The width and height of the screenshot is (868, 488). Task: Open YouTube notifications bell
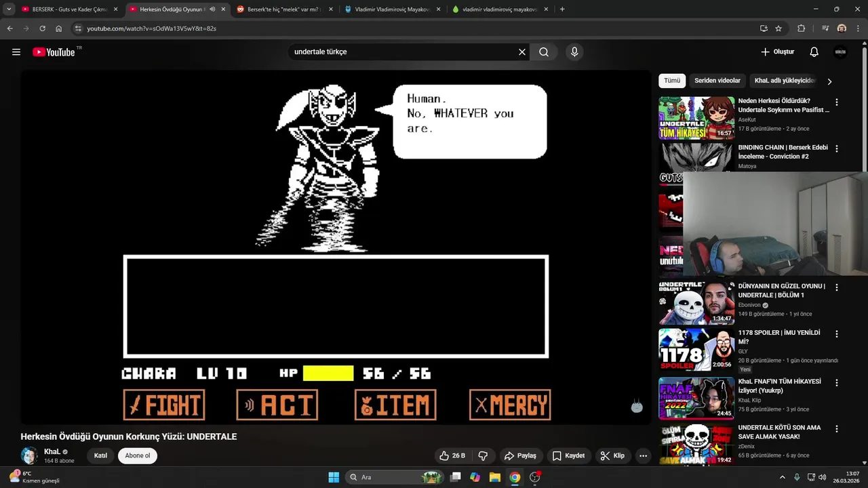[814, 52]
